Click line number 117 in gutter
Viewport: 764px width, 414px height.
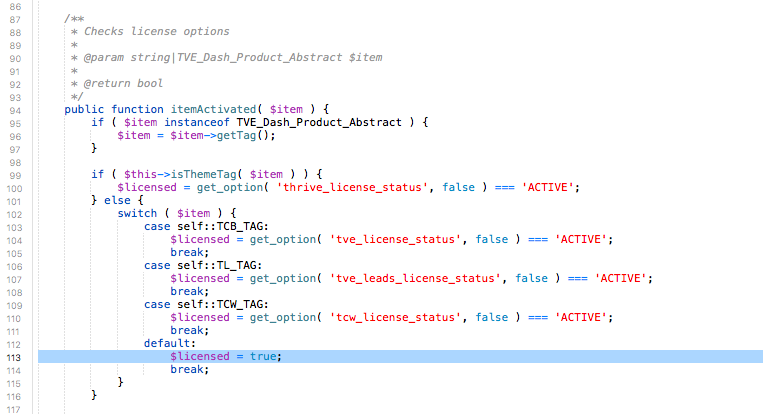click(14, 410)
